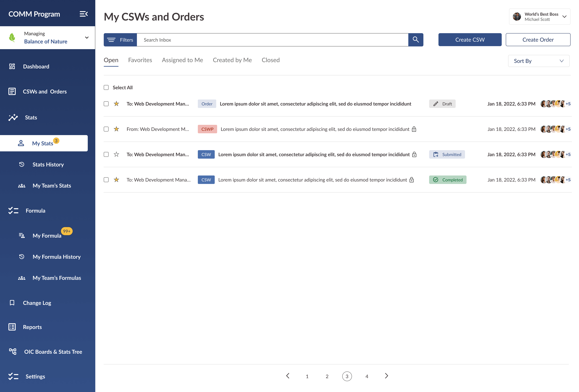
Task: Open the Michael Scott profile dropdown
Action: [564, 17]
